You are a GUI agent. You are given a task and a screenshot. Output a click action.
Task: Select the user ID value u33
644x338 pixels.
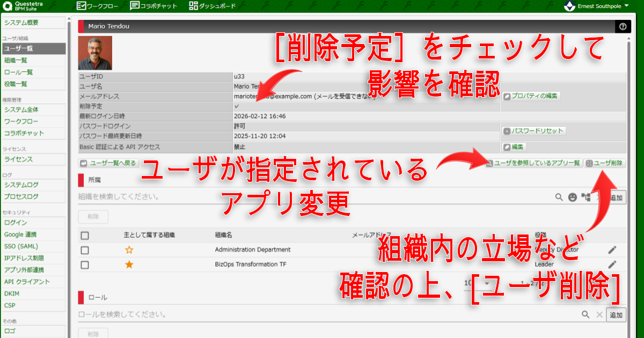click(239, 77)
